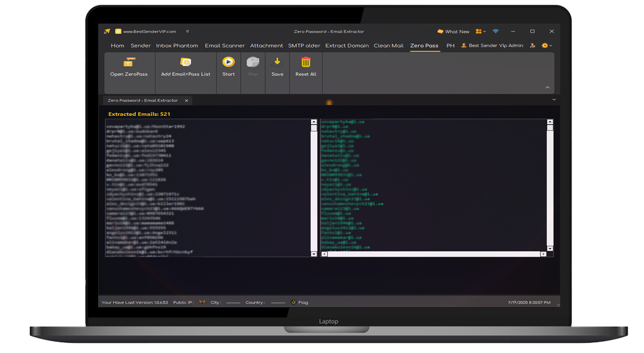
Task: Click the left list scroll-up arrow
Action: (314, 122)
